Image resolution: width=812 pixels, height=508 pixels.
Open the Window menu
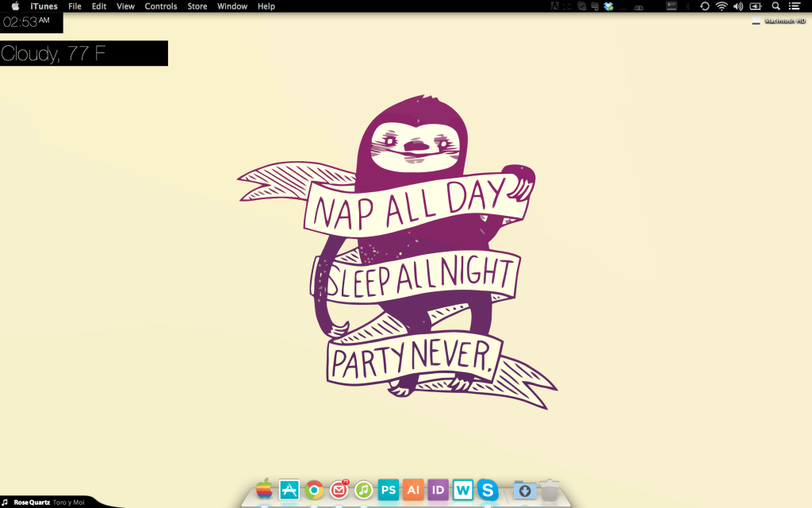point(232,6)
